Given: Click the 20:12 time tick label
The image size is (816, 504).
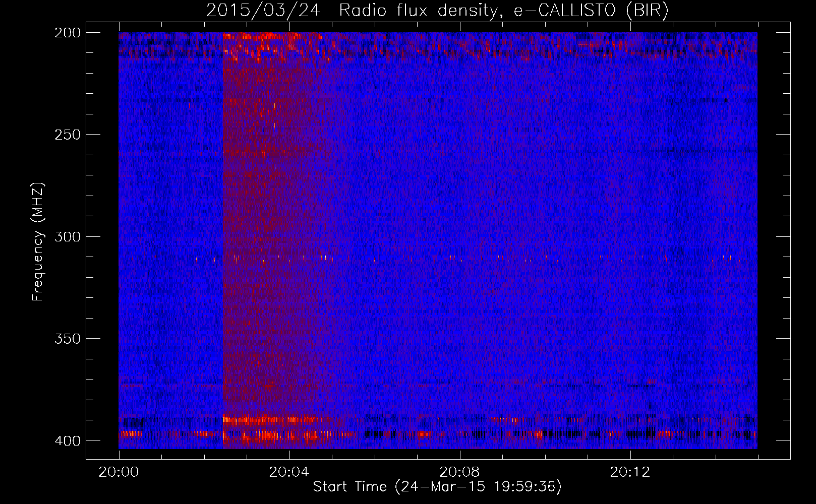Looking at the screenshot, I should coord(630,472).
